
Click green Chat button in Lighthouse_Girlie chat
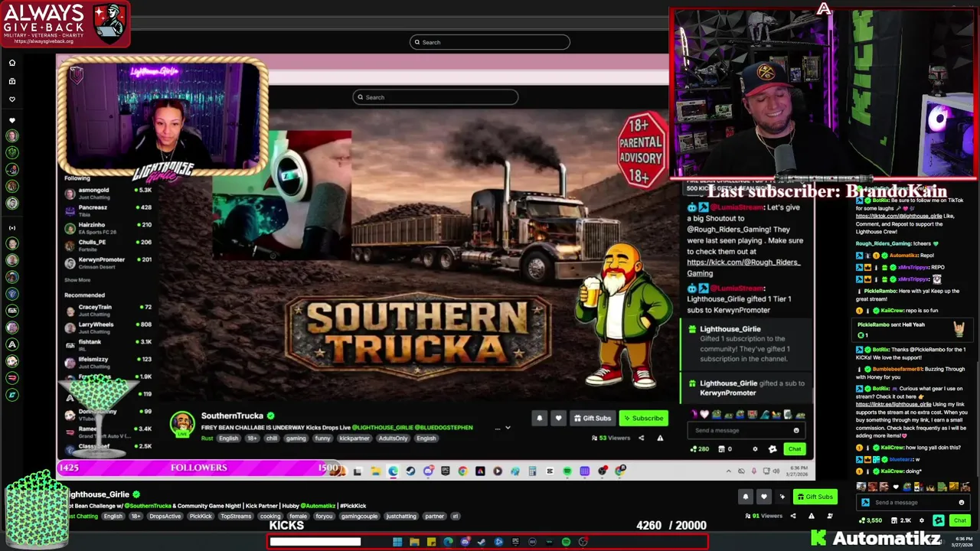pos(959,520)
